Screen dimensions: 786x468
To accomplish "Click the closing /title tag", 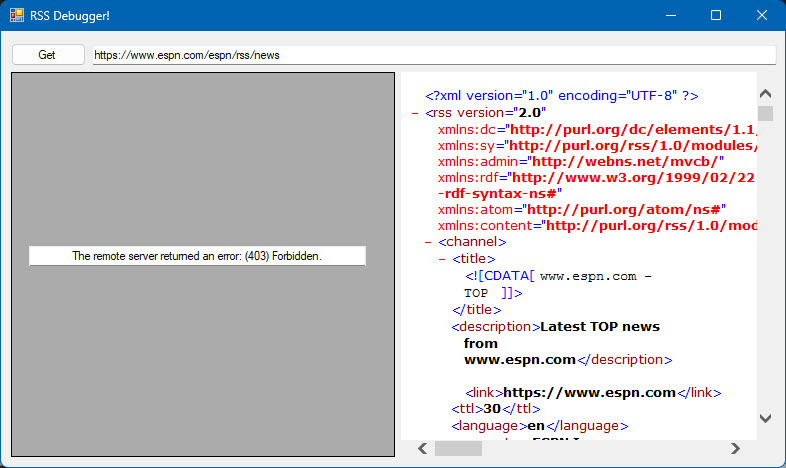I will pos(476,310).
